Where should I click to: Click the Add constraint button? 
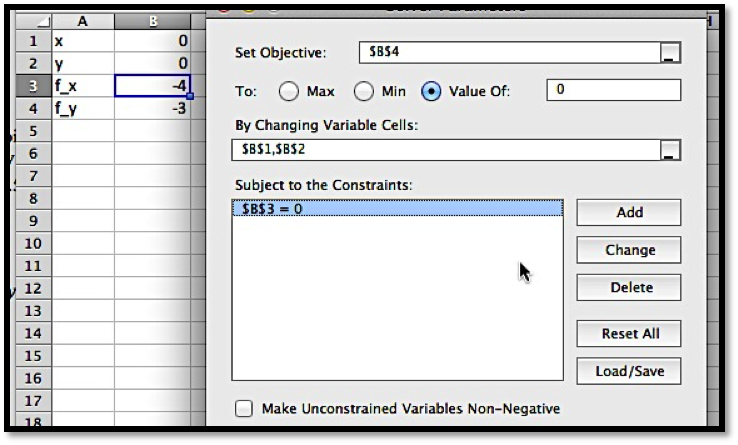coord(629,212)
